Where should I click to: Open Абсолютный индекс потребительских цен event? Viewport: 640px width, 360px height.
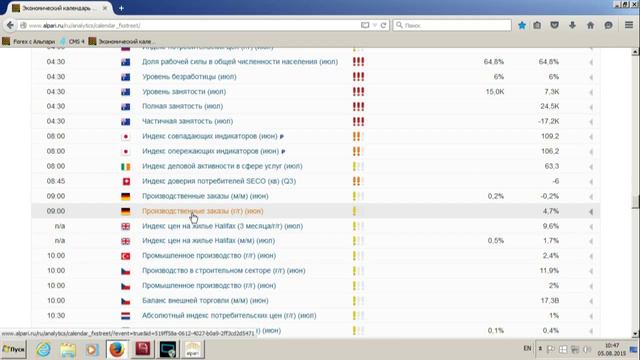pos(229,316)
